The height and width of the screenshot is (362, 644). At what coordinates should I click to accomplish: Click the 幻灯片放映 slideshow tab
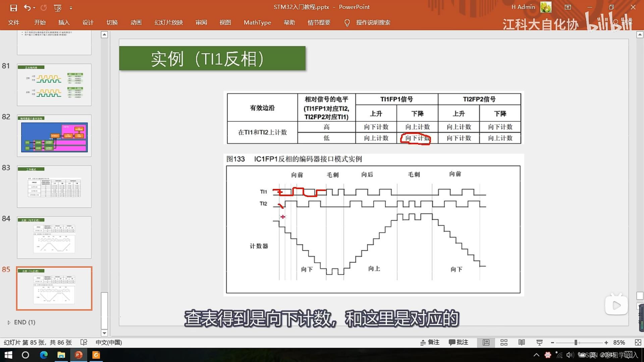point(168,22)
